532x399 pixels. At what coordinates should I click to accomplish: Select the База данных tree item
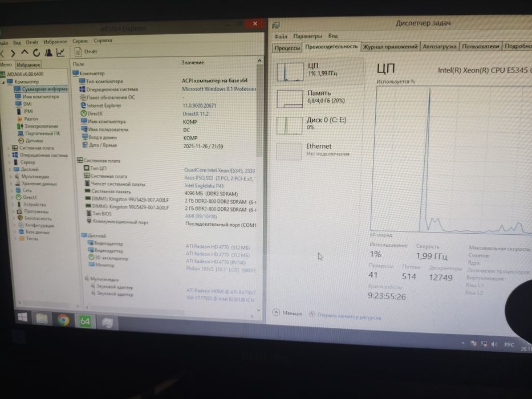tap(34, 232)
